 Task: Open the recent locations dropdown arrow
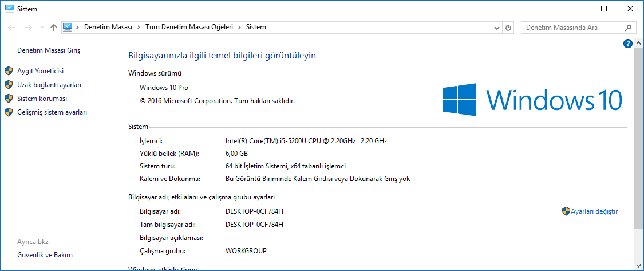tap(41, 28)
